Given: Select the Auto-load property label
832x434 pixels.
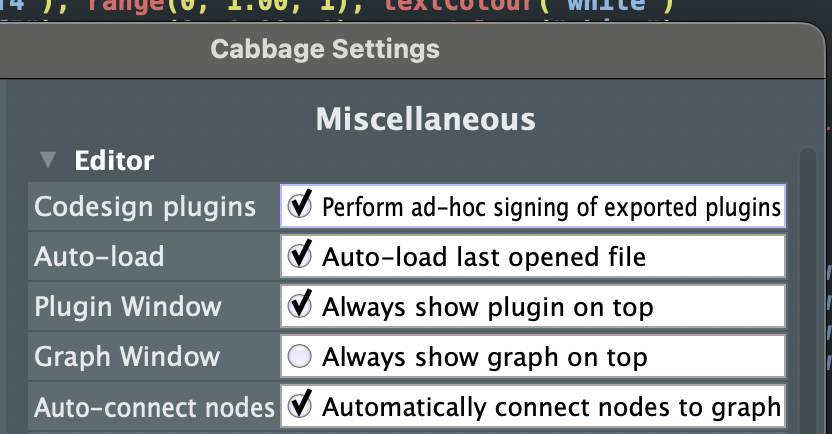Looking at the screenshot, I should point(99,257).
